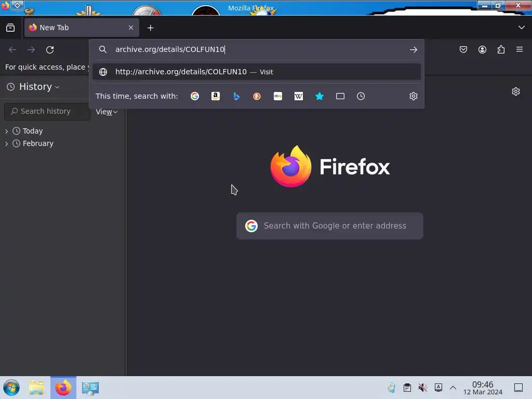Screen dimensions: 532x399
Task: Click the Search history field
Action: tap(47, 111)
